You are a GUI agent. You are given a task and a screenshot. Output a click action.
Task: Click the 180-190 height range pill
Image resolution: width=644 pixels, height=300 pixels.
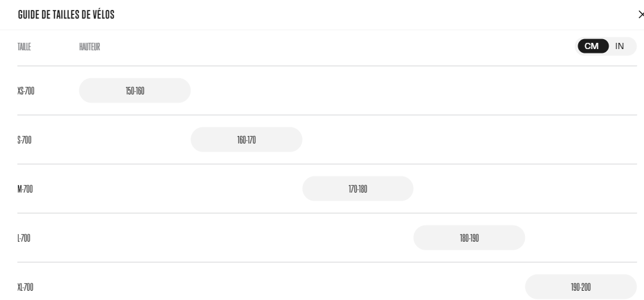[469, 238]
